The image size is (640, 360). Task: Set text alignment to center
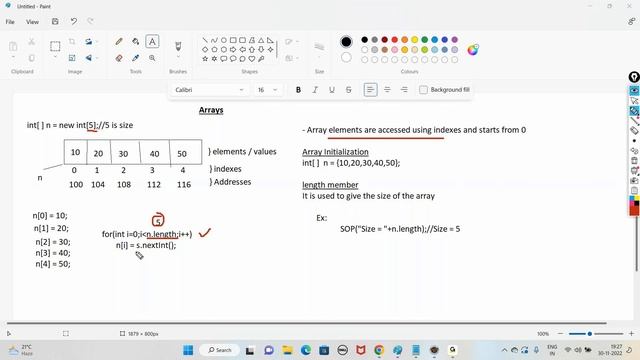[x=387, y=90]
